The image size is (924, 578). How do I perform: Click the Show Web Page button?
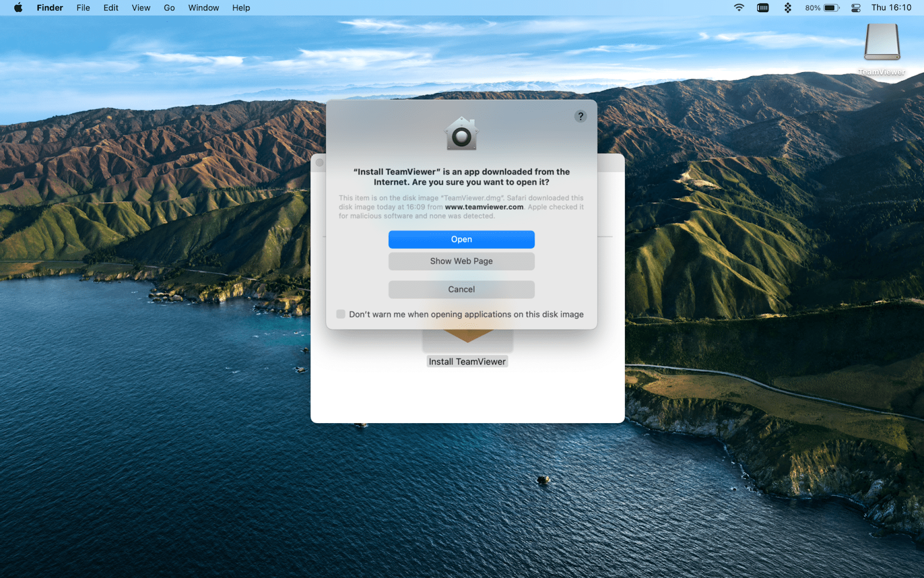pyautogui.click(x=461, y=261)
